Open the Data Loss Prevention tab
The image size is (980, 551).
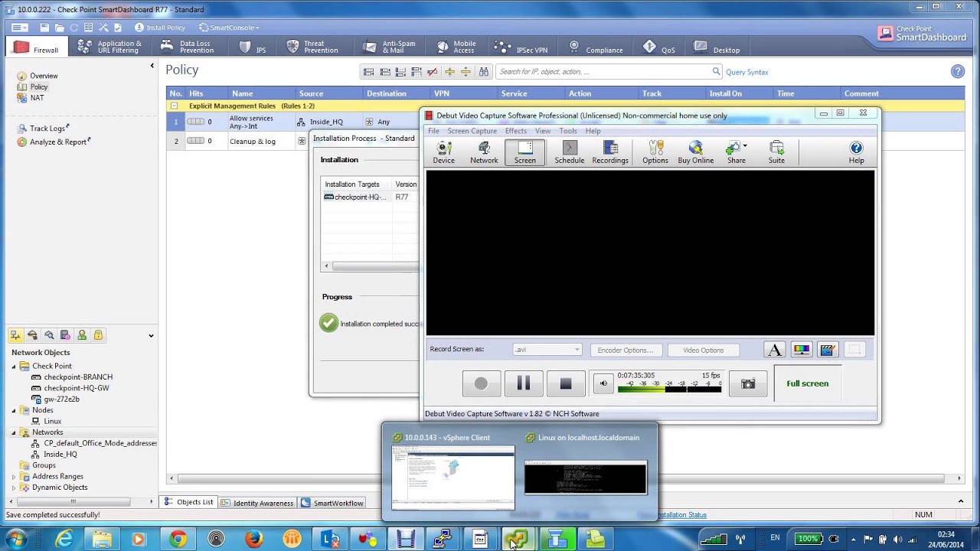click(188, 47)
